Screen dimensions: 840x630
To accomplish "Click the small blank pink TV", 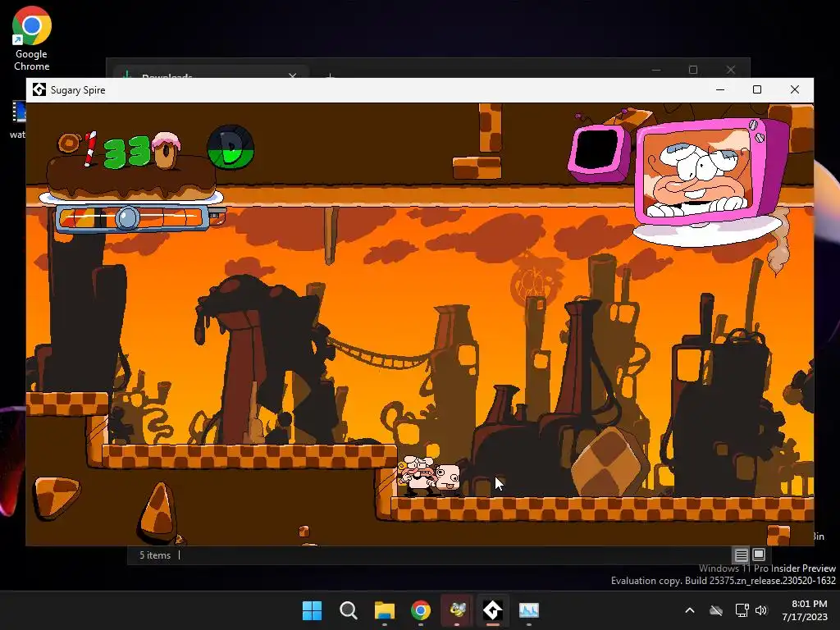I will click(x=598, y=152).
